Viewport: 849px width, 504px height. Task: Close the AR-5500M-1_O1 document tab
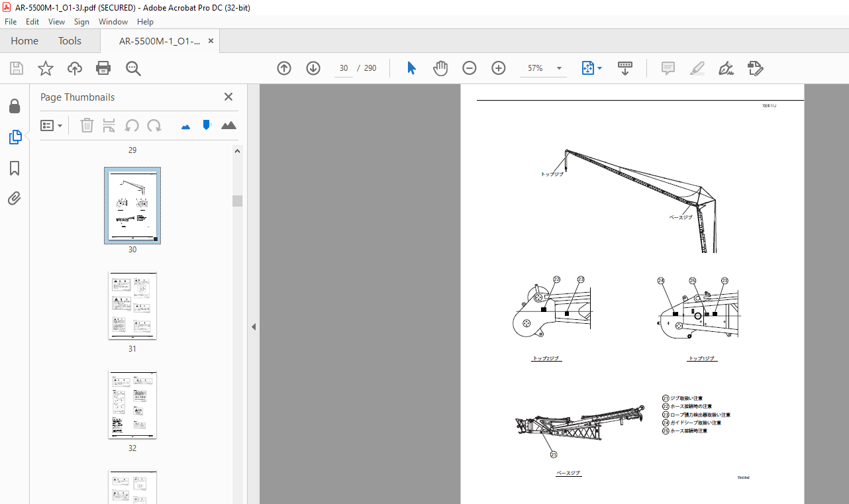point(211,40)
